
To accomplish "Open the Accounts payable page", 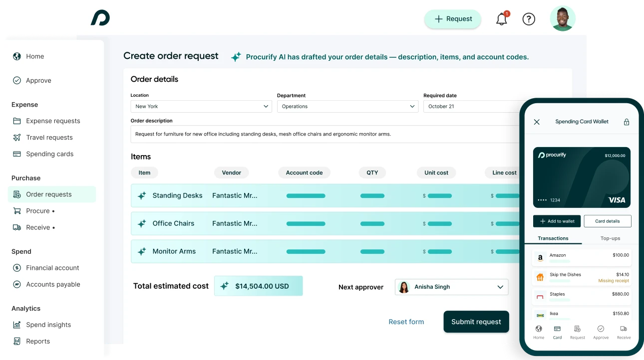I will pyautogui.click(x=52, y=284).
